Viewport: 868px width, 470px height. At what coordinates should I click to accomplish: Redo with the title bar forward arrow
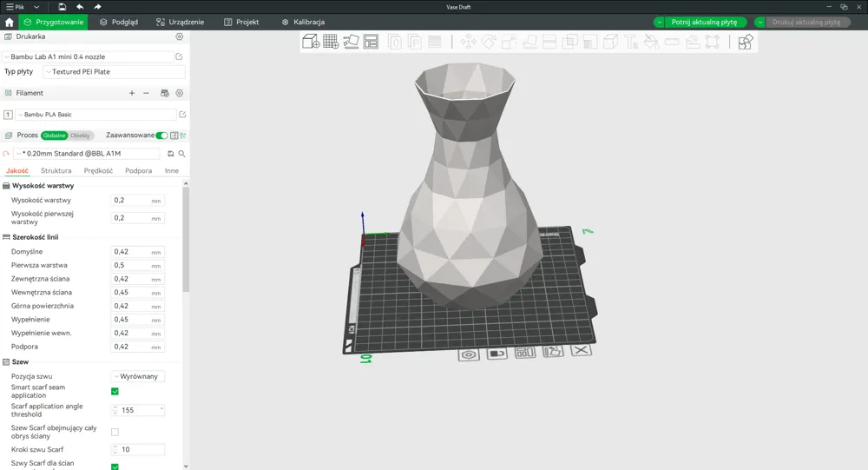coord(97,7)
